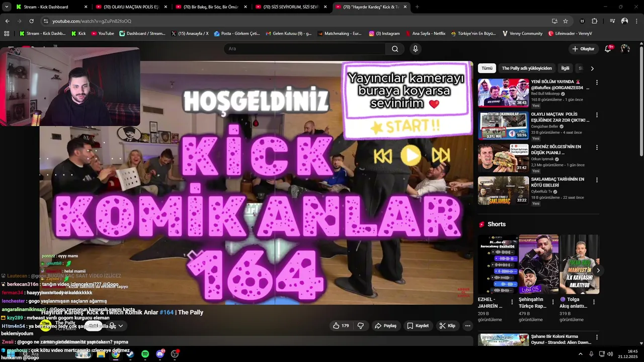Open options for Şehinşah'ın Türkçe Rap Short

(x=553, y=302)
